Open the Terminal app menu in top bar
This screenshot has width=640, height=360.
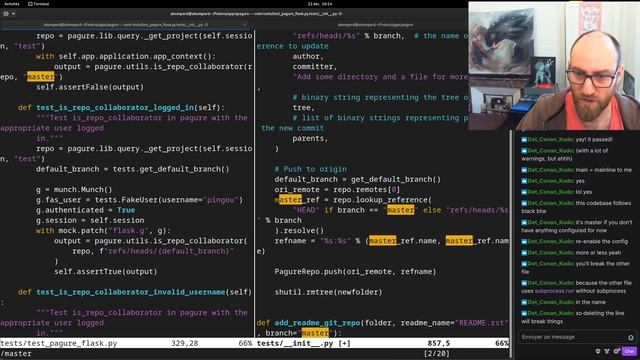(38, 4)
